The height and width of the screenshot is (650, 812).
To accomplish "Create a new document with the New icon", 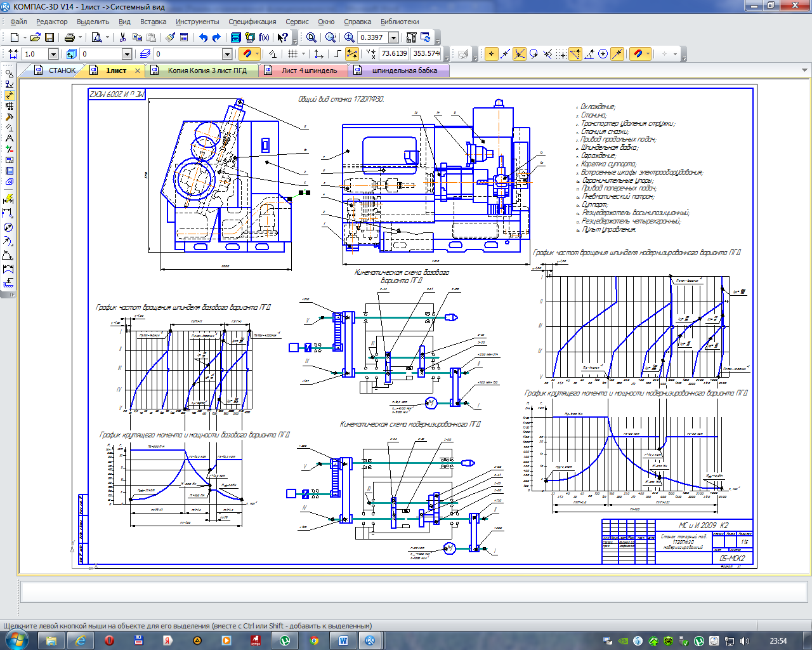I will click(x=14, y=37).
